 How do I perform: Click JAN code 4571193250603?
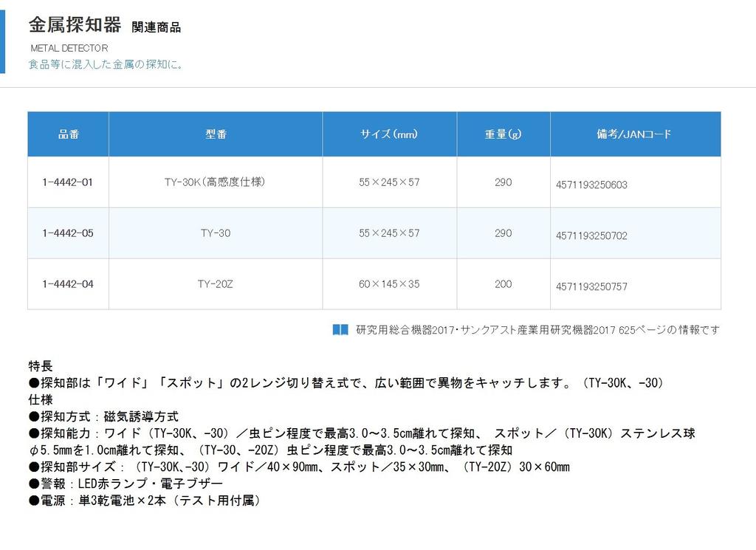(591, 185)
